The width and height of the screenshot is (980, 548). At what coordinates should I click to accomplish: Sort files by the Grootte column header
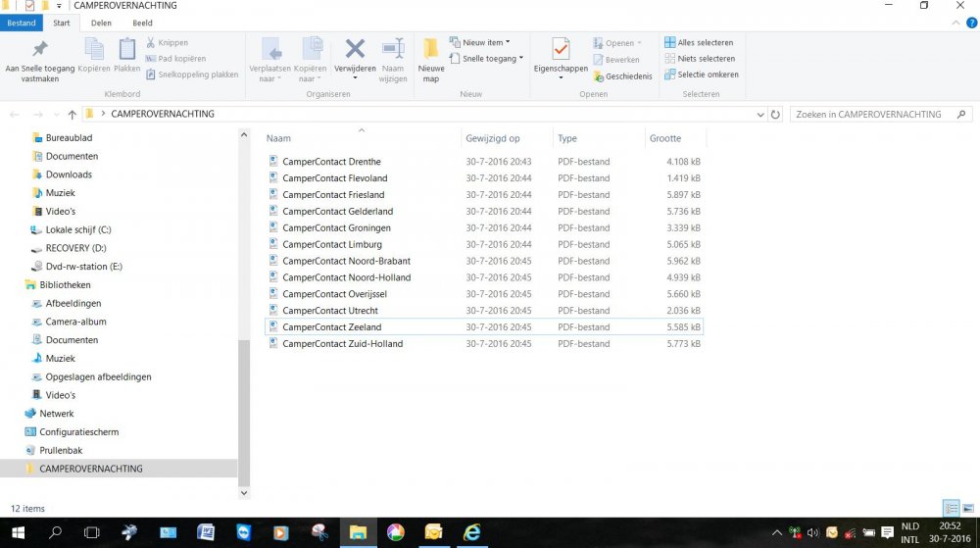coord(665,138)
